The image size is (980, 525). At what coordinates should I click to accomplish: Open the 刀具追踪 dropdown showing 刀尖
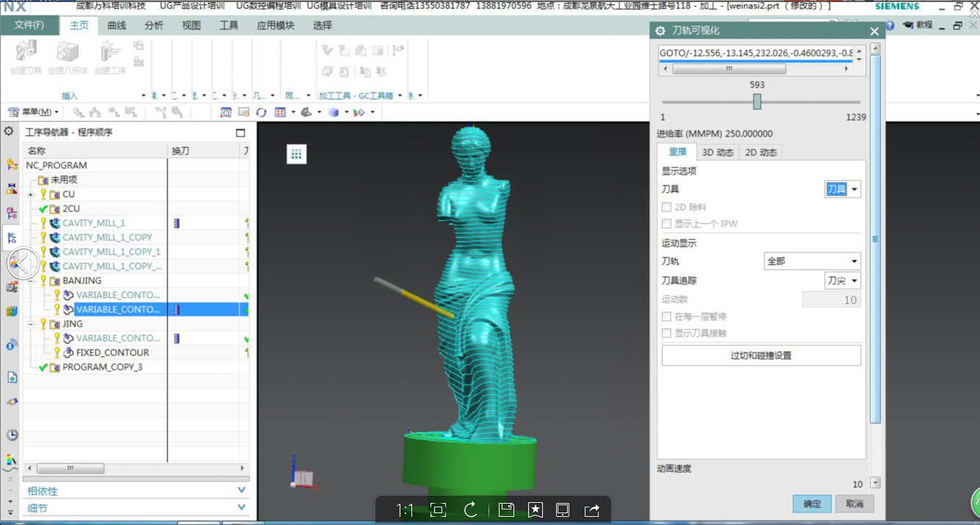pos(843,280)
